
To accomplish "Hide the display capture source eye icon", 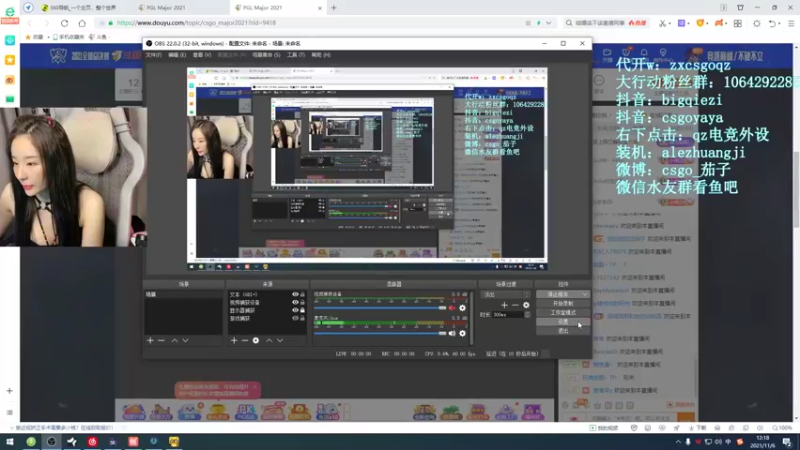I will point(295,310).
